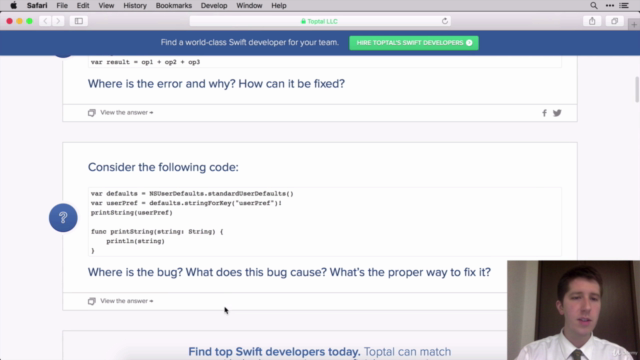Click the copy icon beside first View the answer
Screen dimensions: 640x360
(x=92, y=113)
